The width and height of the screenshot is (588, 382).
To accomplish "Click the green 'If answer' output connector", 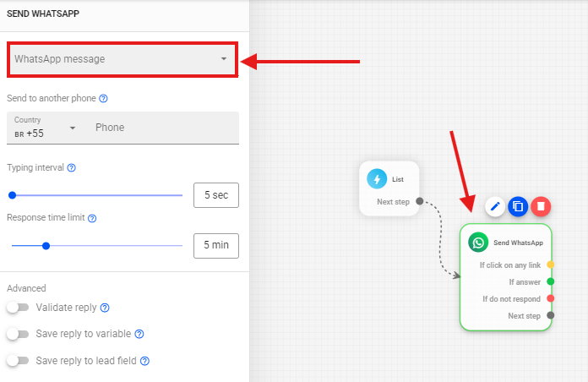I will pyautogui.click(x=550, y=281).
